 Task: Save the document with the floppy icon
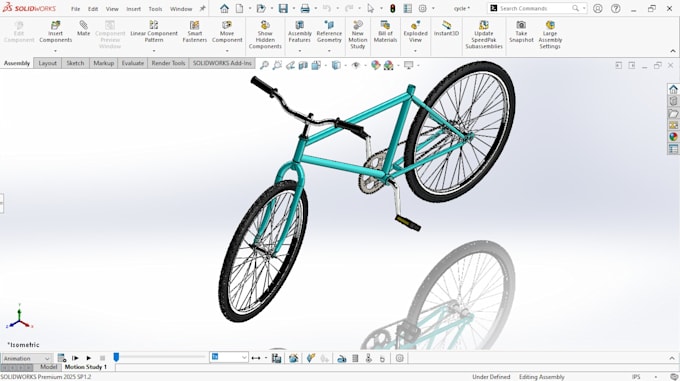[283, 8]
